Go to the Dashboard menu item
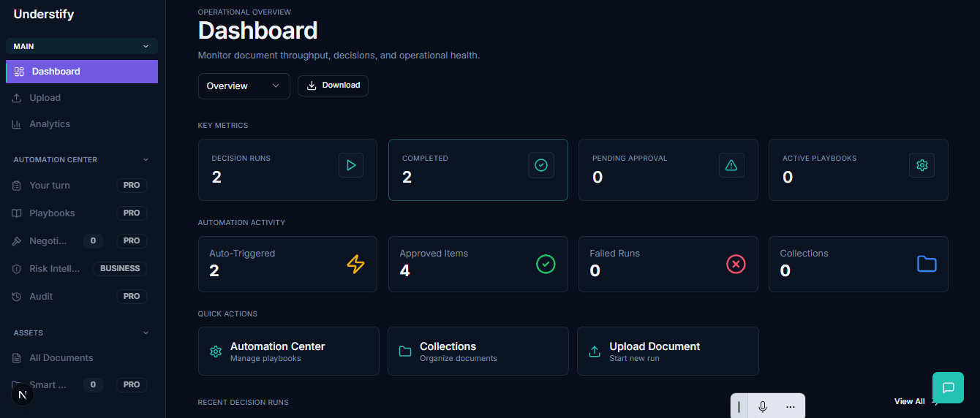 82,72
